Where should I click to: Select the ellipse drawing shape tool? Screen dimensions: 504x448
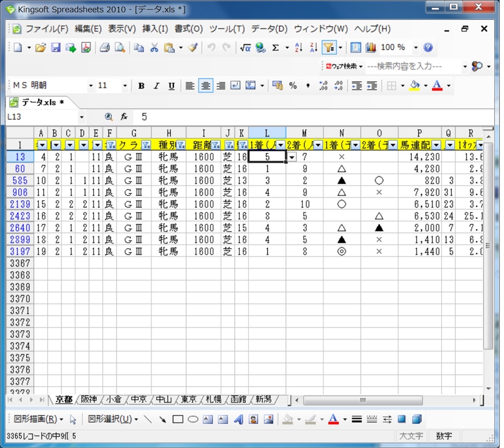pyautogui.click(x=193, y=419)
